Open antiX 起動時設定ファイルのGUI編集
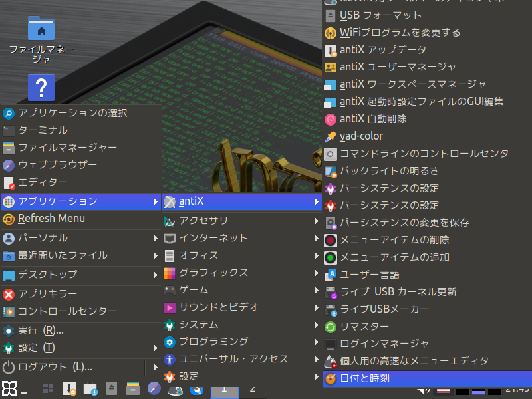 point(427,102)
